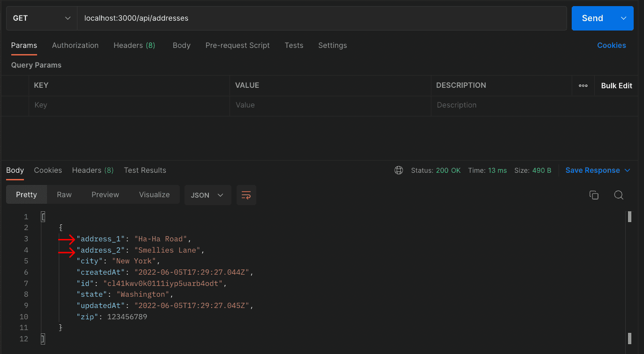Click the "Smellies Lane" value

(x=167, y=250)
